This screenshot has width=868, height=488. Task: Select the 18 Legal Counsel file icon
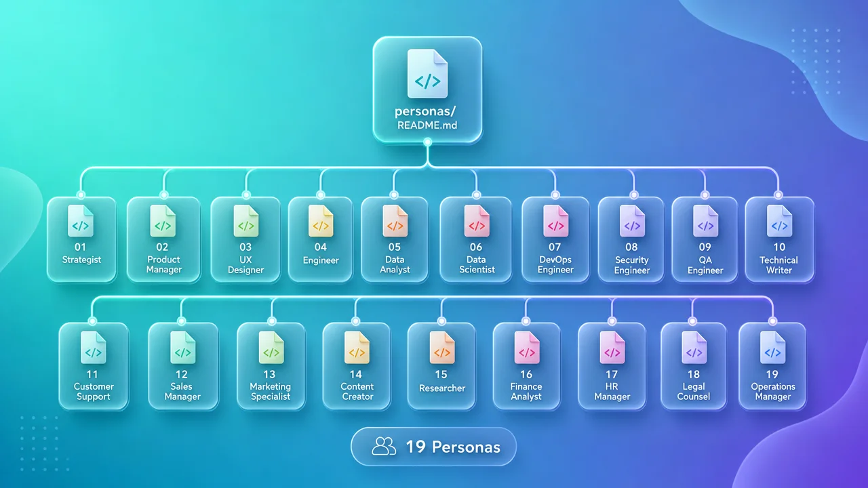tap(694, 348)
